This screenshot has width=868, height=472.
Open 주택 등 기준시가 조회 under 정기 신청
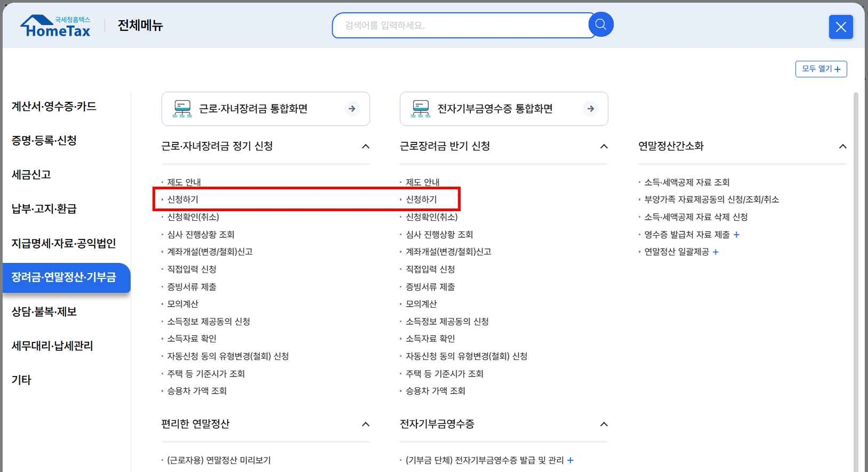click(x=206, y=374)
